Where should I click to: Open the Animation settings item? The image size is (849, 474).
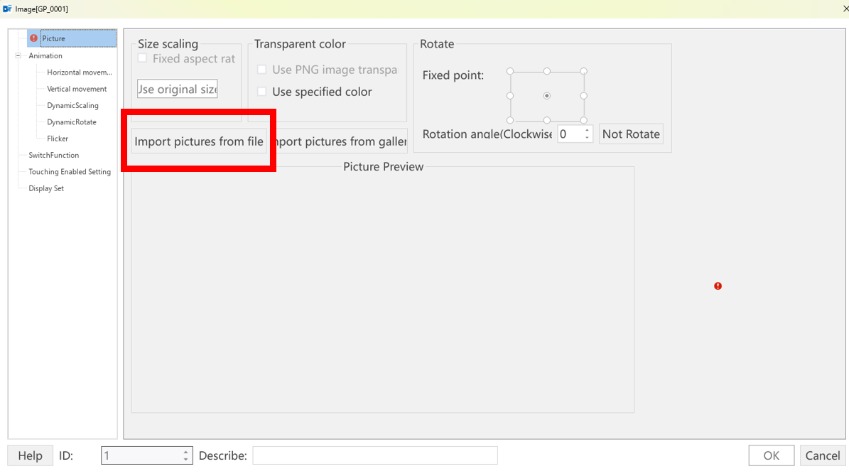coord(45,56)
